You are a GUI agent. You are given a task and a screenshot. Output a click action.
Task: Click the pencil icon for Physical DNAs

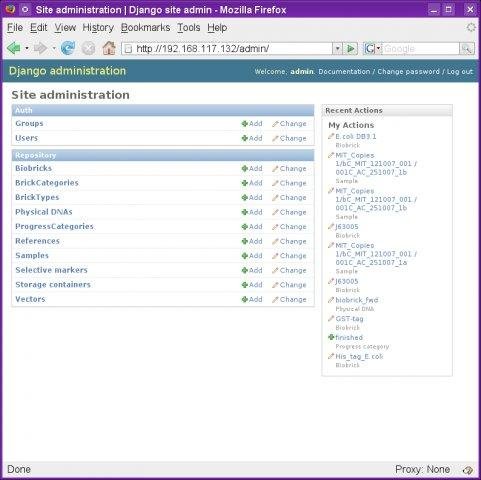tap(275, 212)
